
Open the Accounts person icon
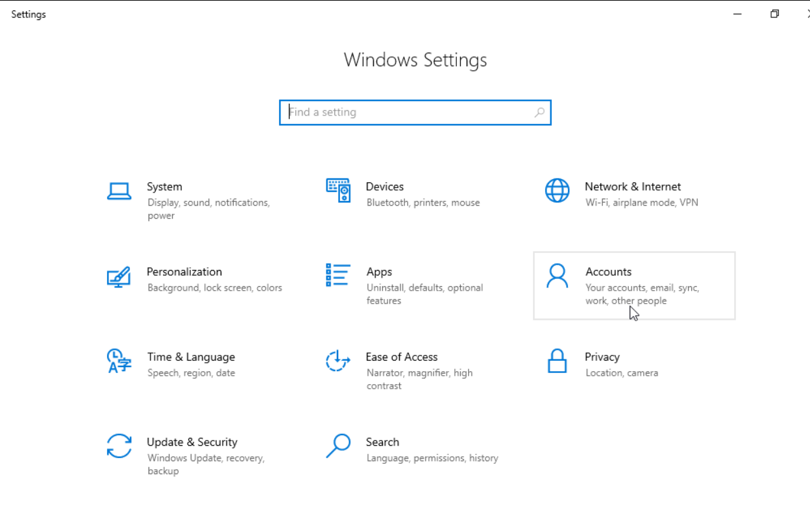coord(557,276)
